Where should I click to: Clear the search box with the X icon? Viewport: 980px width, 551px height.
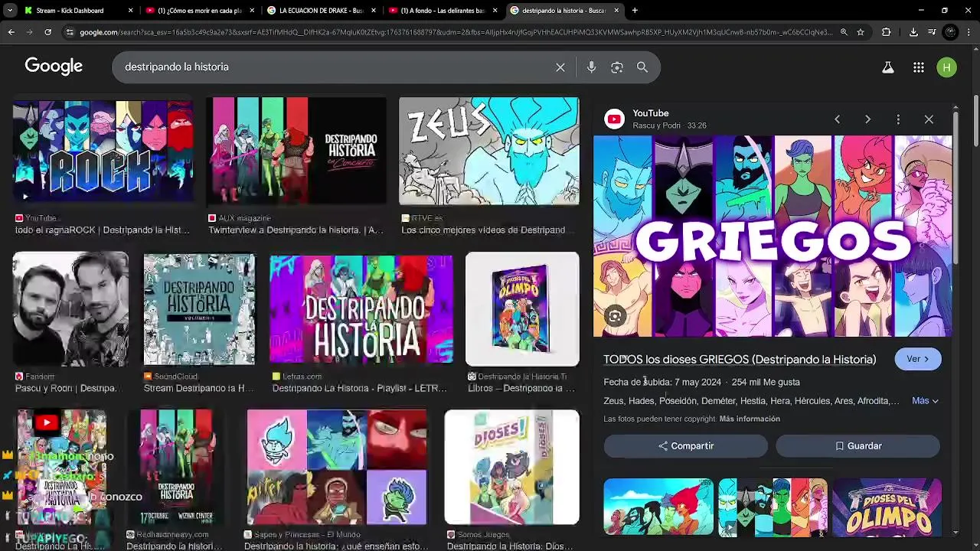point(560,67)
